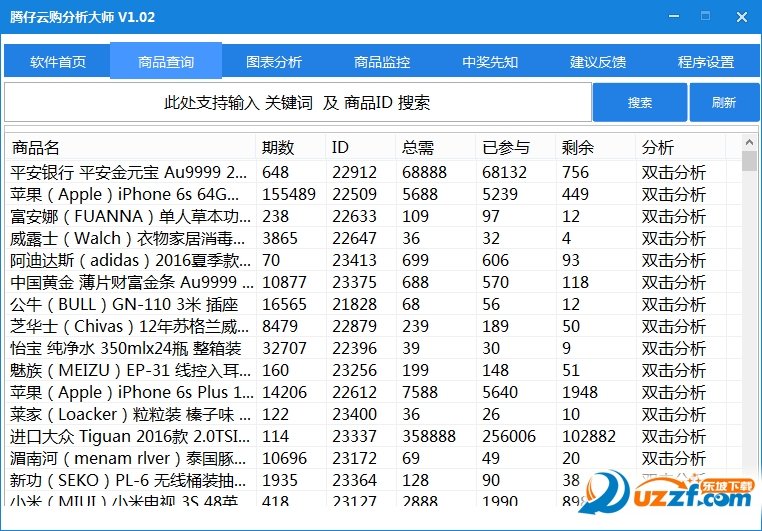Select the iPhone 6s Plus product row

[374, 392]
